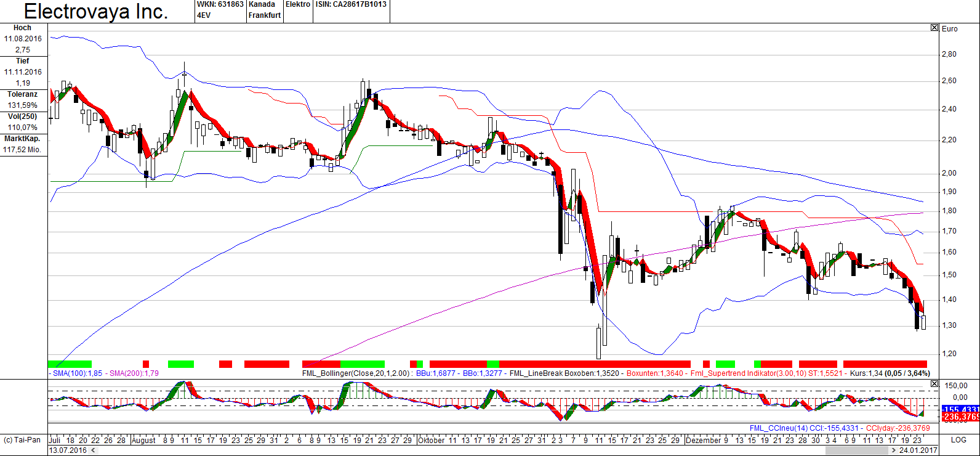This screenshot has width=980, height=456.
Task: Click the Elektro sector label
Action: click(298, 4)
